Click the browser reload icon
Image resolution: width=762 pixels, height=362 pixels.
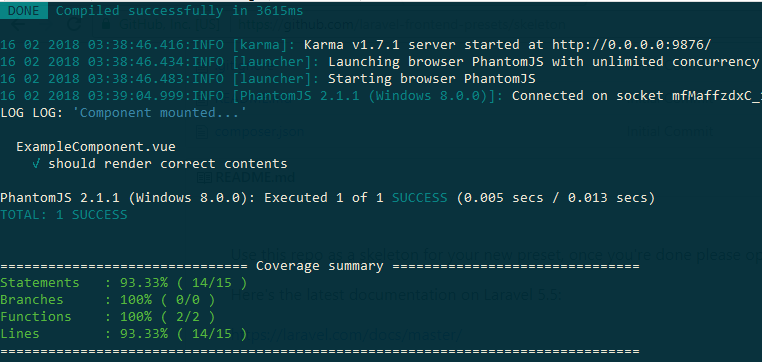[74, 25]
